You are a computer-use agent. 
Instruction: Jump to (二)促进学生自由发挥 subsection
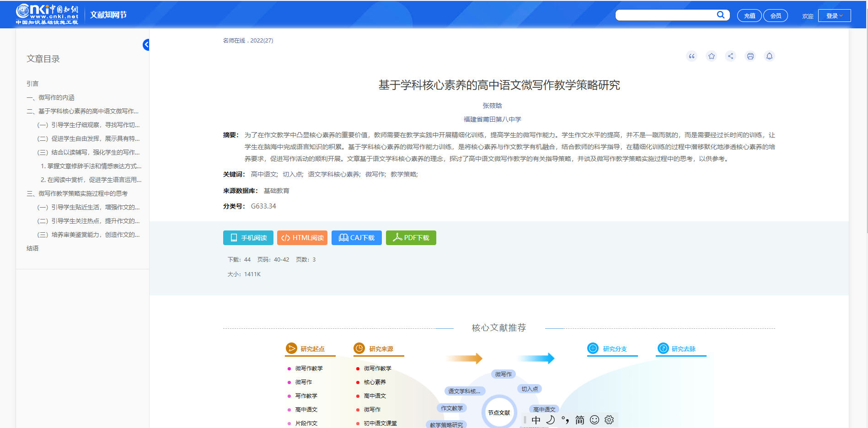click(x=88, y=139)
